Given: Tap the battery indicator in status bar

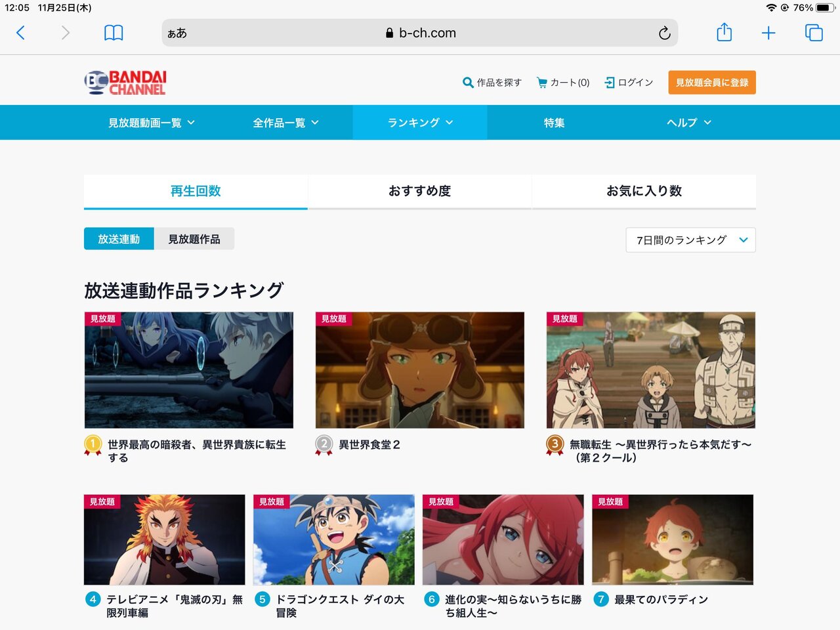Looking at the screenshot, I should [x=825, y=8].
